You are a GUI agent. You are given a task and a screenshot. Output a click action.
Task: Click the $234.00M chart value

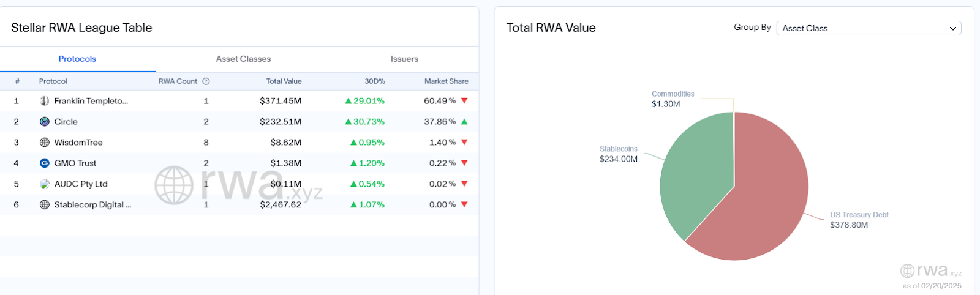click(x=619, y=159)
